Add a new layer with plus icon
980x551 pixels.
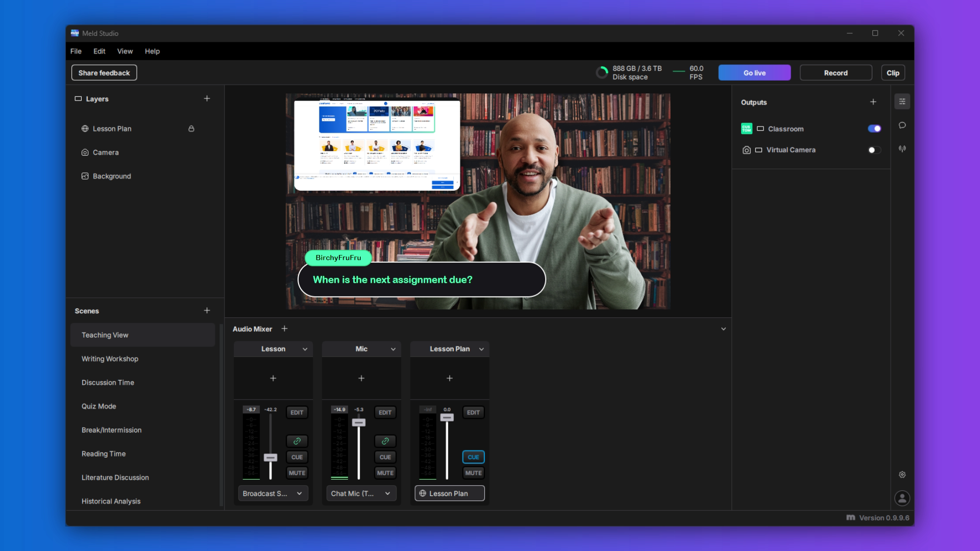click(207, 98)
